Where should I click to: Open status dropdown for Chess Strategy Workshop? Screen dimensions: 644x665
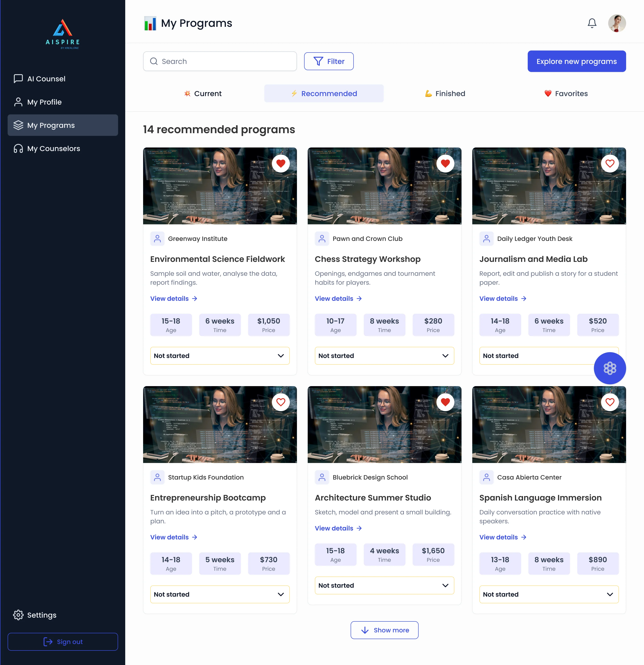coord(384,356)
